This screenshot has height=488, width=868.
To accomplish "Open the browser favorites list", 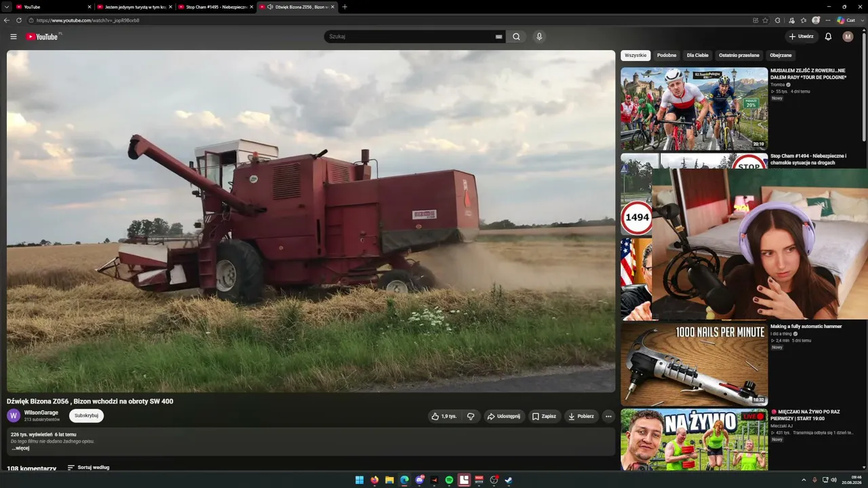I will (804, 20).
